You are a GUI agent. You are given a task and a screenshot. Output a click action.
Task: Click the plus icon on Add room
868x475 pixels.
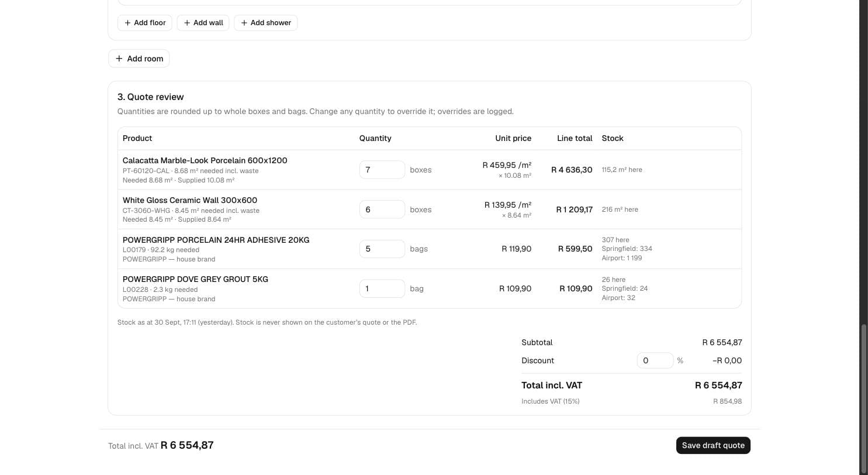(x=119, y=58)
